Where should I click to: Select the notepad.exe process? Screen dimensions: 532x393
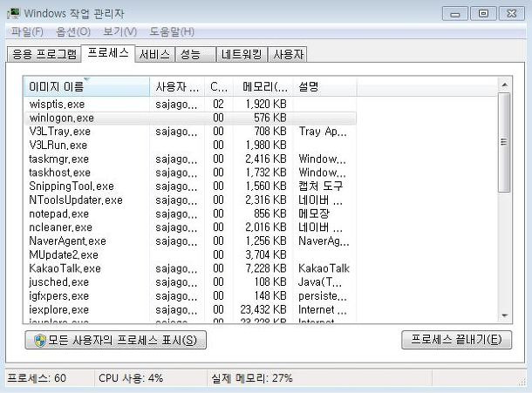tap(190, 213)
